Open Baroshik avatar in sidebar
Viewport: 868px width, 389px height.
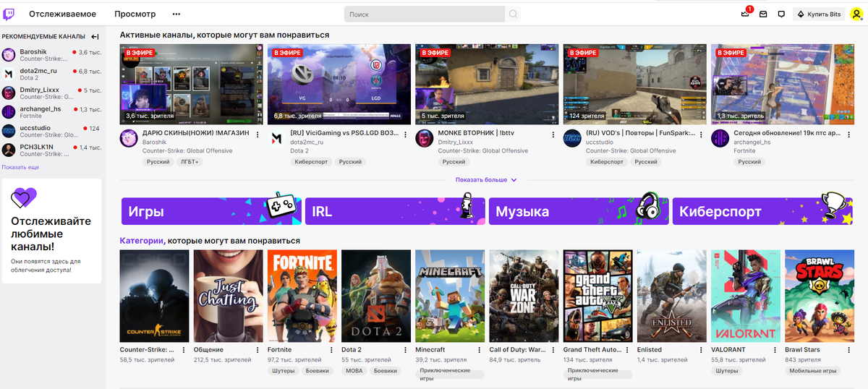(9, 55)
